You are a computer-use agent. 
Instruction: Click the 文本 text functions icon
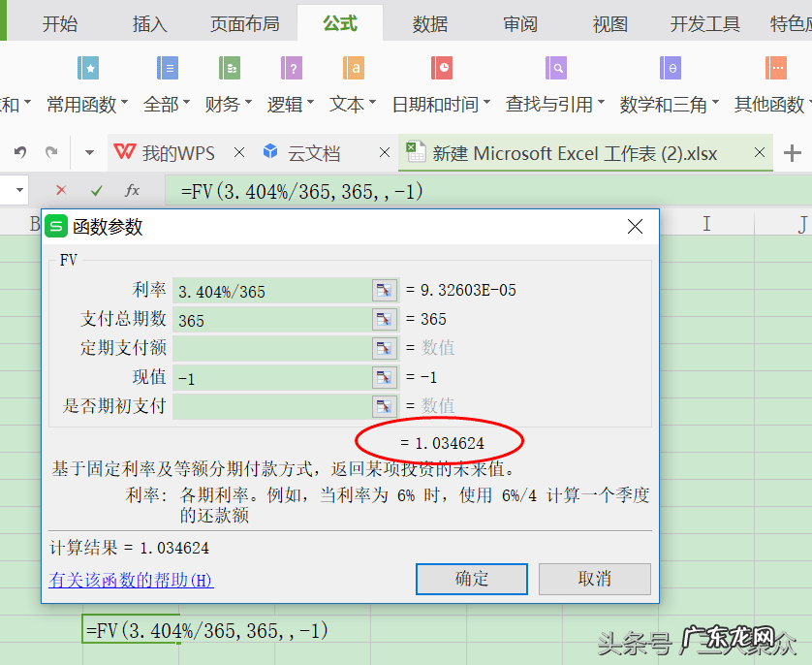point(354,68)
